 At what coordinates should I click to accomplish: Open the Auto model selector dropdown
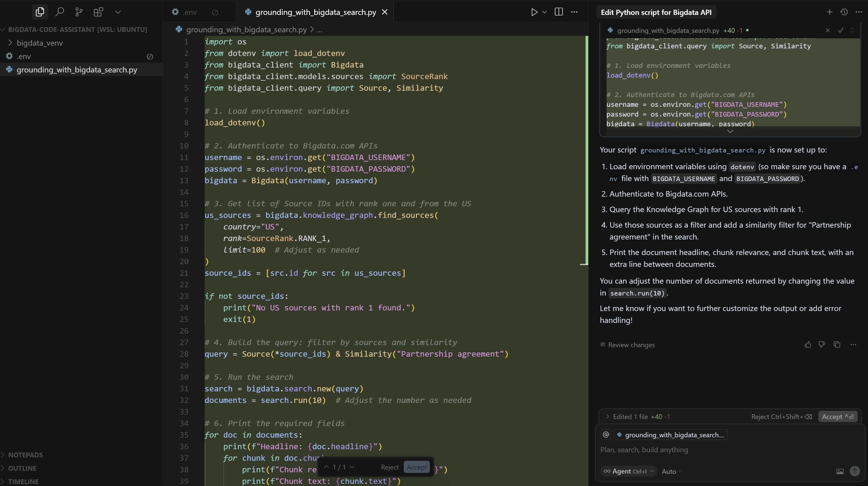[x=672, y=471]
